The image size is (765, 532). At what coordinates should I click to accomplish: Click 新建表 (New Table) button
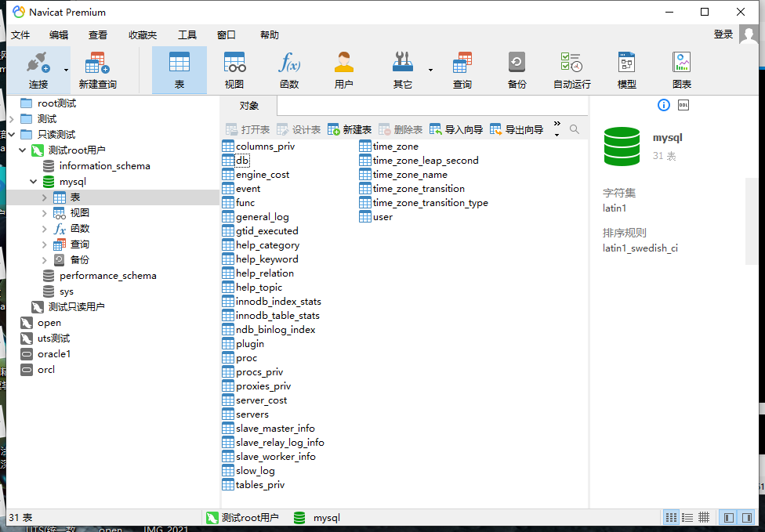[350, 130]
